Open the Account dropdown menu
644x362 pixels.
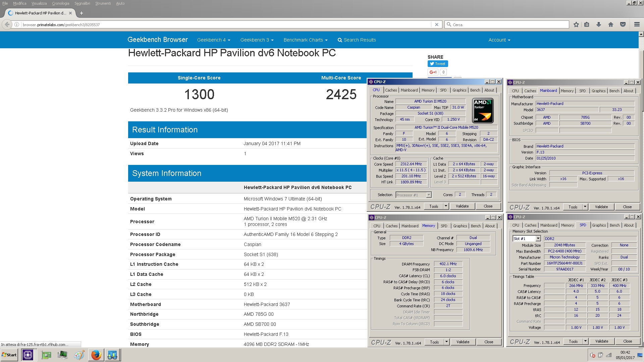499,40
